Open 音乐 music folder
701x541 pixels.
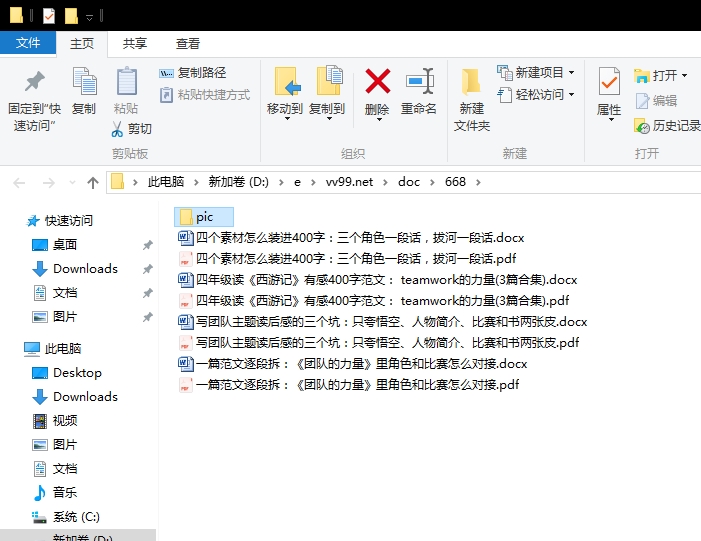point(55,493)
